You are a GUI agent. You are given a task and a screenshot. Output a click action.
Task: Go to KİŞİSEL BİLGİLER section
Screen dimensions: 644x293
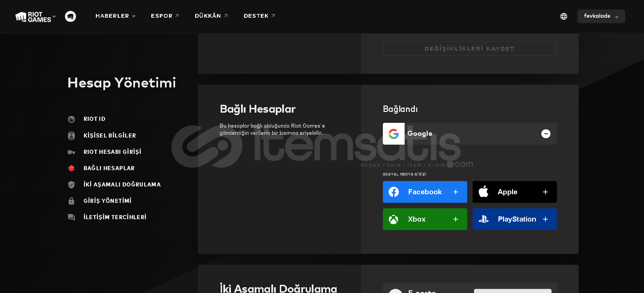110,135
